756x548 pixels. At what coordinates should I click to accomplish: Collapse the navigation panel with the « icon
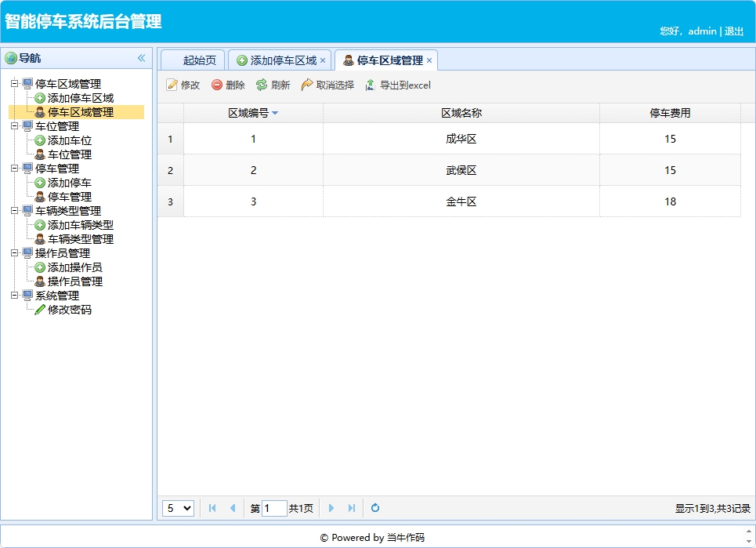pyautogui.click(x=142, y=57)
